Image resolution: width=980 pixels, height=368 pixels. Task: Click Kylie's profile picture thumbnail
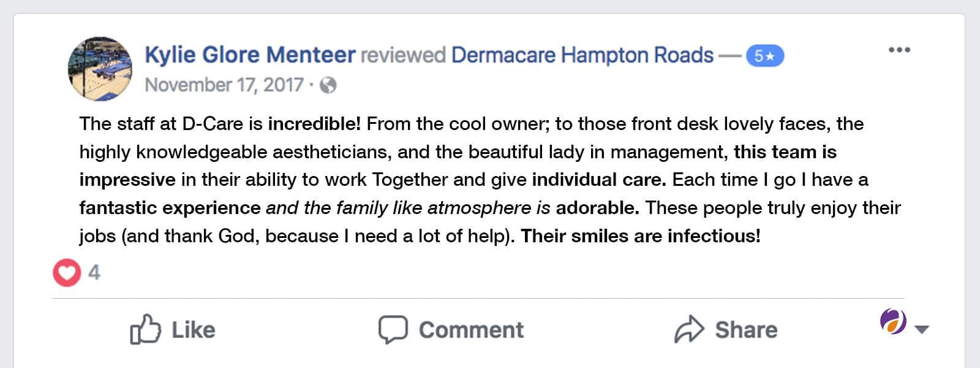[x=100, y=68]
